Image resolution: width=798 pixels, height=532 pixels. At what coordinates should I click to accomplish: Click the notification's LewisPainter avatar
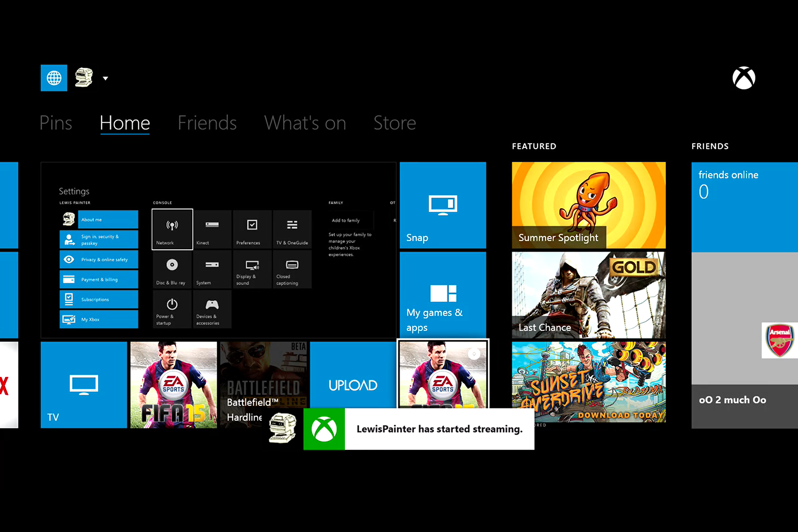(283, 428)
